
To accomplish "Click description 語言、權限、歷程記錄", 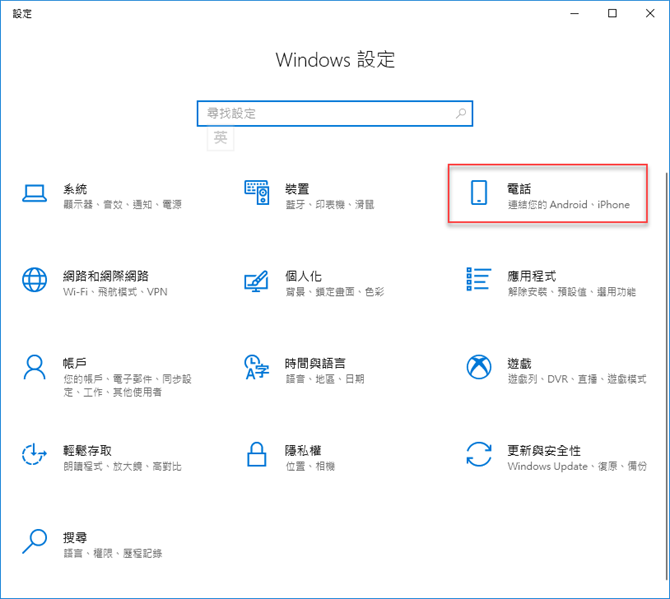I will 113,553.
